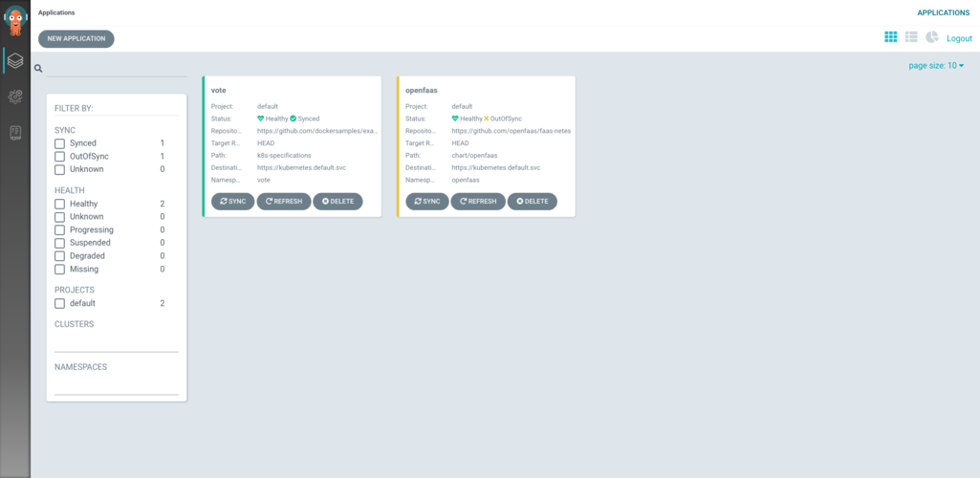
Task: Focus the application search field
Action: pos(117,69)
